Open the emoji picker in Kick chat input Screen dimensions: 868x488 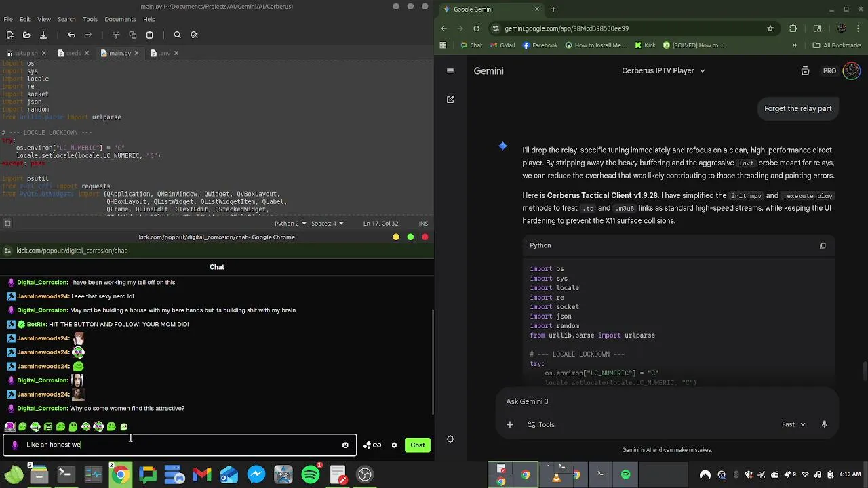click(345, 445)
